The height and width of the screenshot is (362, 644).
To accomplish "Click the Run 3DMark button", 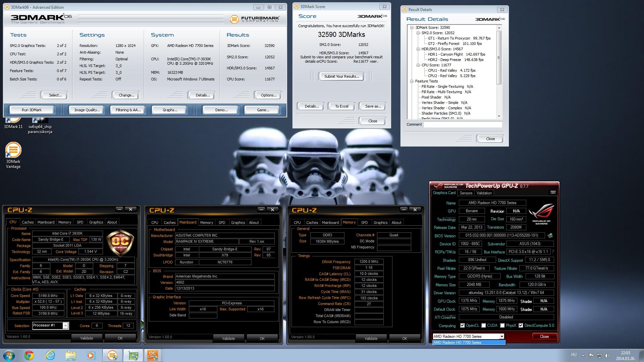I will [32, 110].
